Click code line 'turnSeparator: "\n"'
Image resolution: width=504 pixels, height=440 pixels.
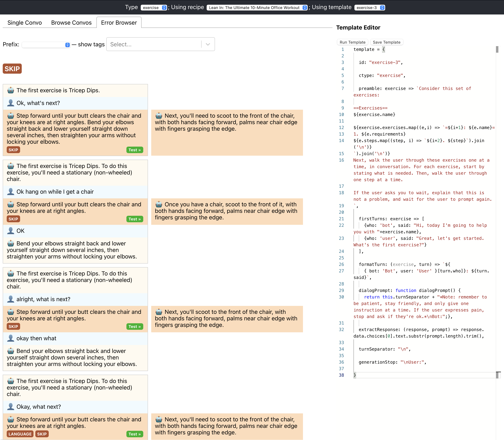click(x=385, y=349)
